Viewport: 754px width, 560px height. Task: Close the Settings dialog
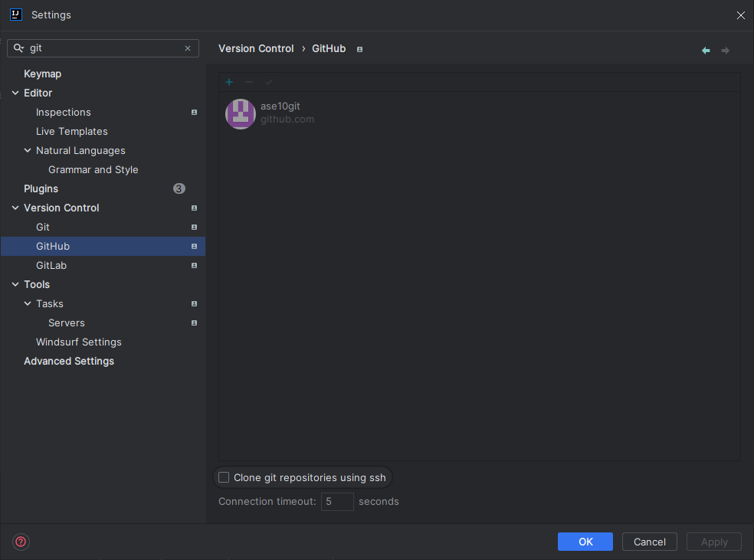click(x=740, y=15)
